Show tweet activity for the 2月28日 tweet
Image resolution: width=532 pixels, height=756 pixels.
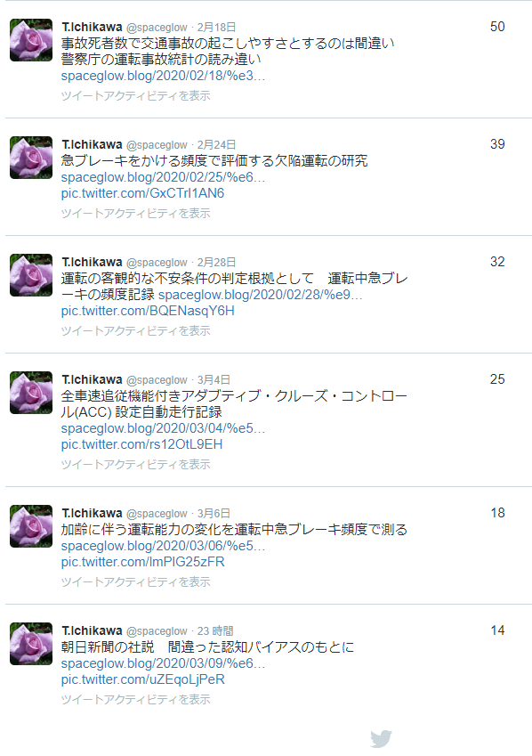coord(136,330)
